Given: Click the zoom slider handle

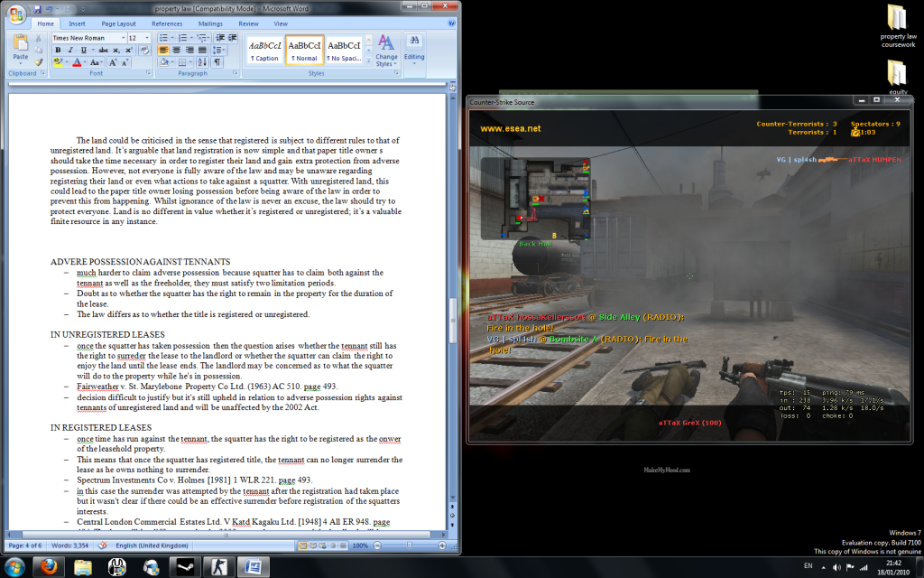Looking at the screenshot, I should point(409,545).
